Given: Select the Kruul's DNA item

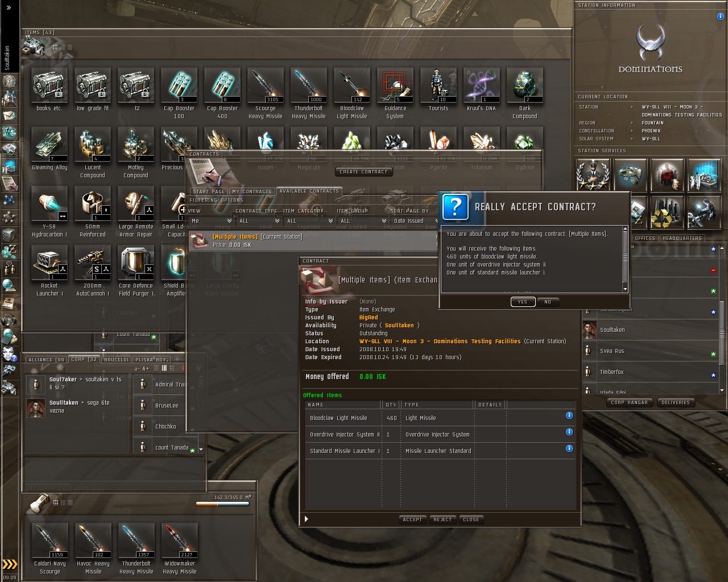Looking at the screenshot, I should [482, 89].
